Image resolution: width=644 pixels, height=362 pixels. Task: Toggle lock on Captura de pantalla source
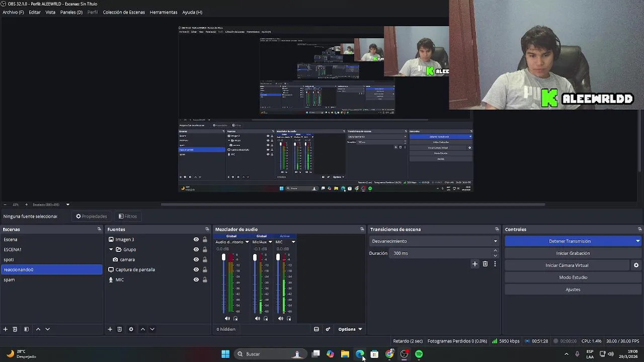[205, 269]
